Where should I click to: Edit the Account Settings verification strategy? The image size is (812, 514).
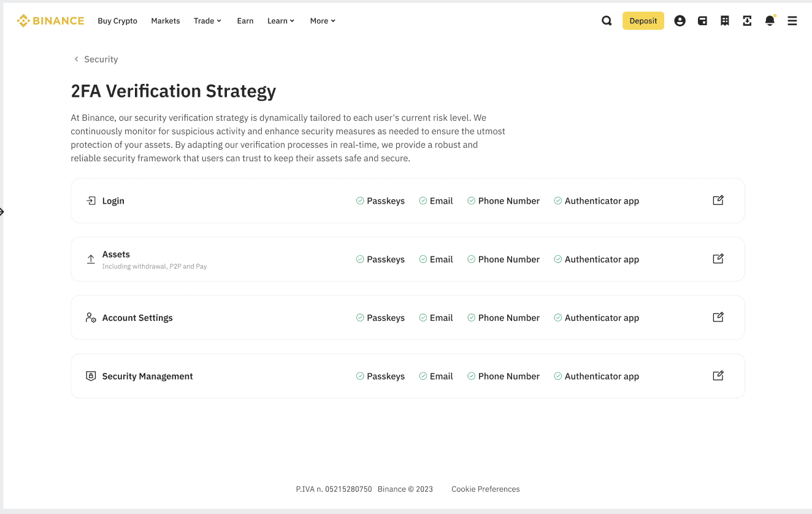coord(718,317)
